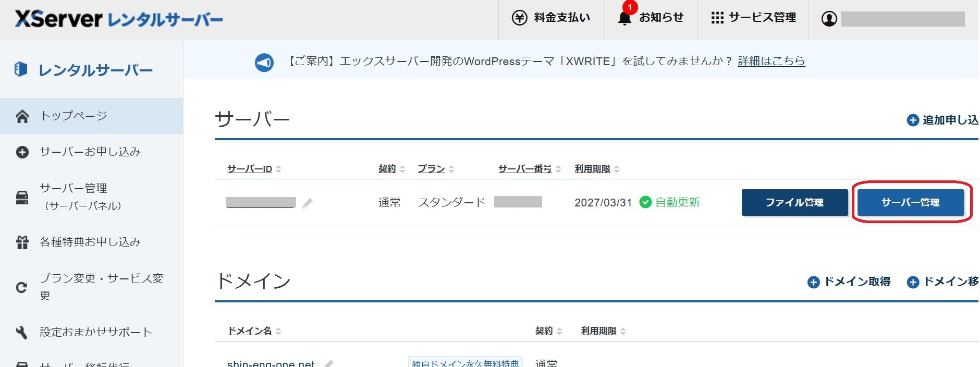Click the green 自動更新 checkmark icon
This screenshot has width=980, height=367.
pos(645,202)
